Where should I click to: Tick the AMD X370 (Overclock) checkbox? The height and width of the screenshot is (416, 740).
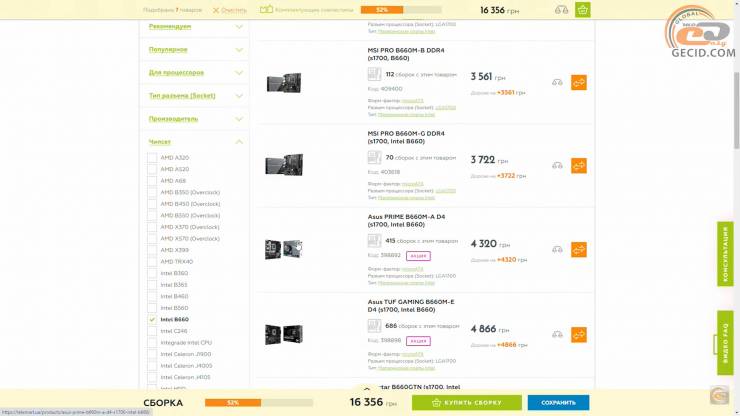(x=152, y=227)
